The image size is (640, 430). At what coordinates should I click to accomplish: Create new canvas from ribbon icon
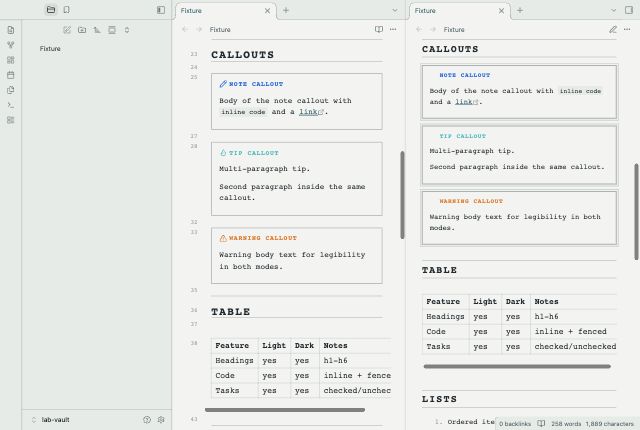click(11, 60)
